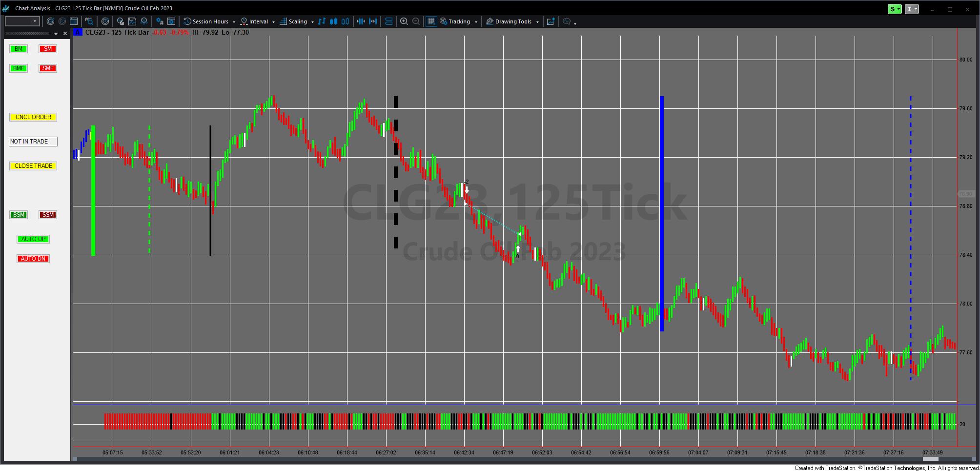980x471 pixels.
Task: Click the dark green BSM button
Action: 19,215
